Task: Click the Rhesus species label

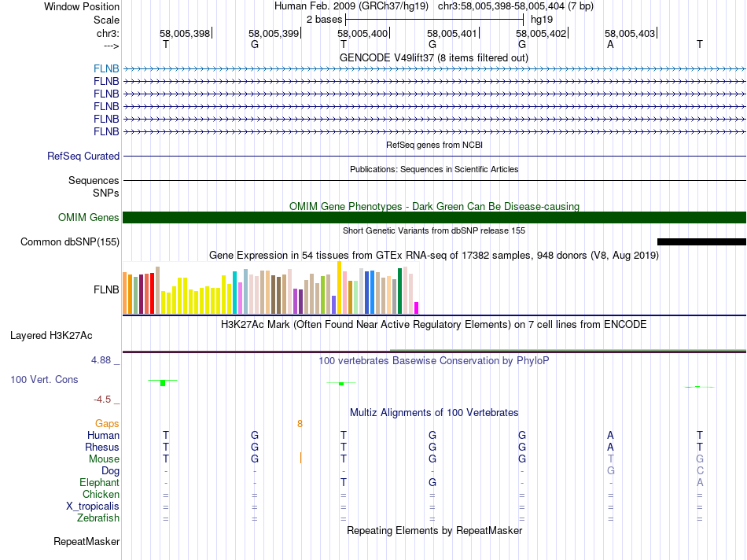Action: coord(102,447)
